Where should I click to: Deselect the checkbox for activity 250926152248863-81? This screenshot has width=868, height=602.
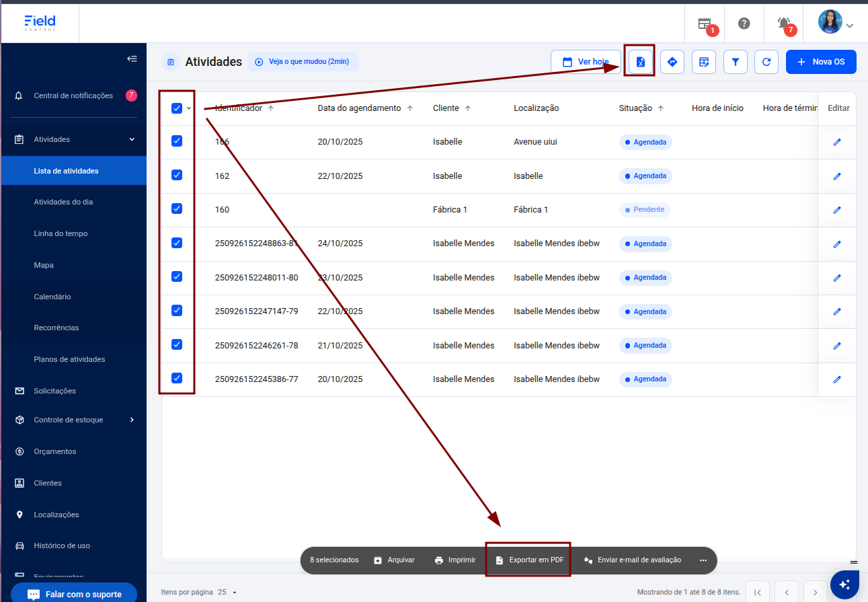[x=177, y=243]
